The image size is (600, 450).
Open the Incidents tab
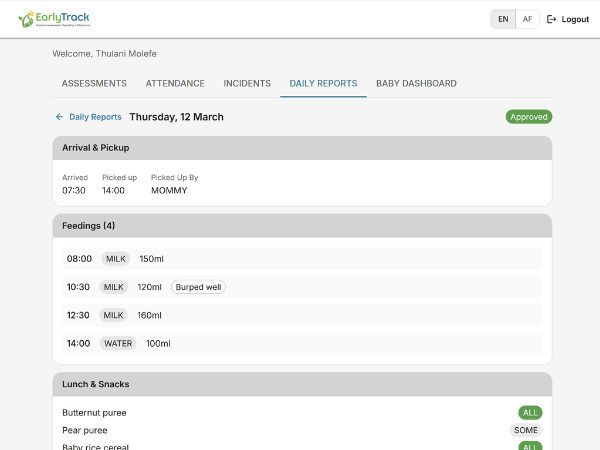tap(247, 83)
